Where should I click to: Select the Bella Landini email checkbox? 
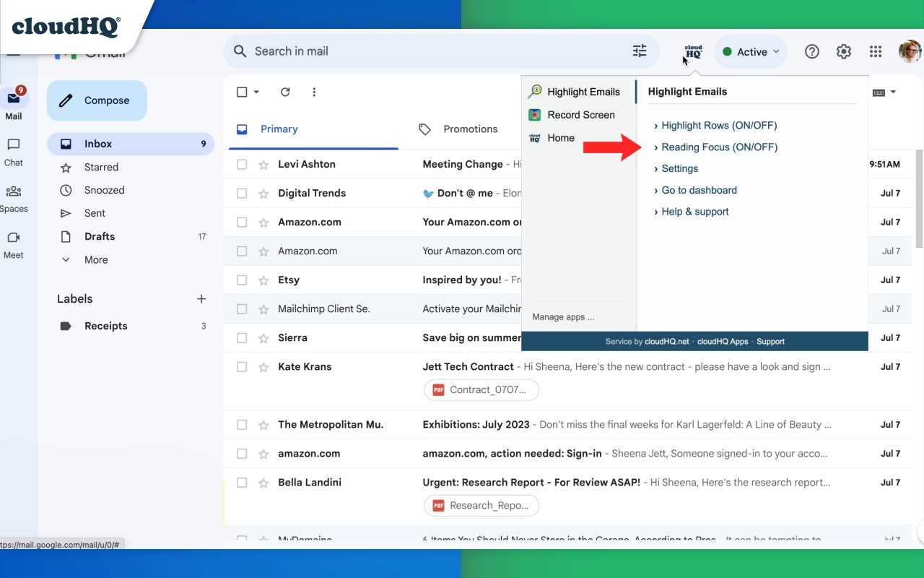tap(242, 482)
